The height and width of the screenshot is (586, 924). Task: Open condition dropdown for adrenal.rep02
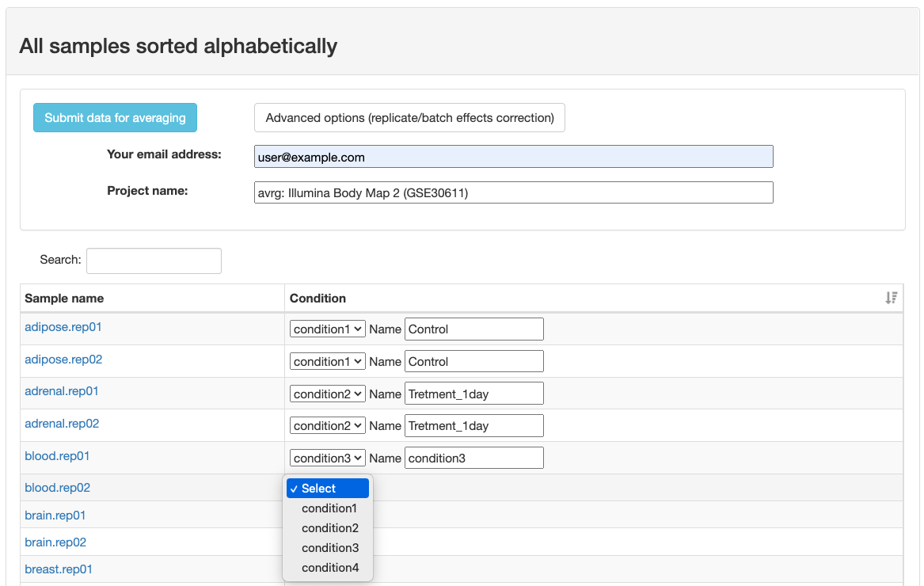tap(327, 426)
